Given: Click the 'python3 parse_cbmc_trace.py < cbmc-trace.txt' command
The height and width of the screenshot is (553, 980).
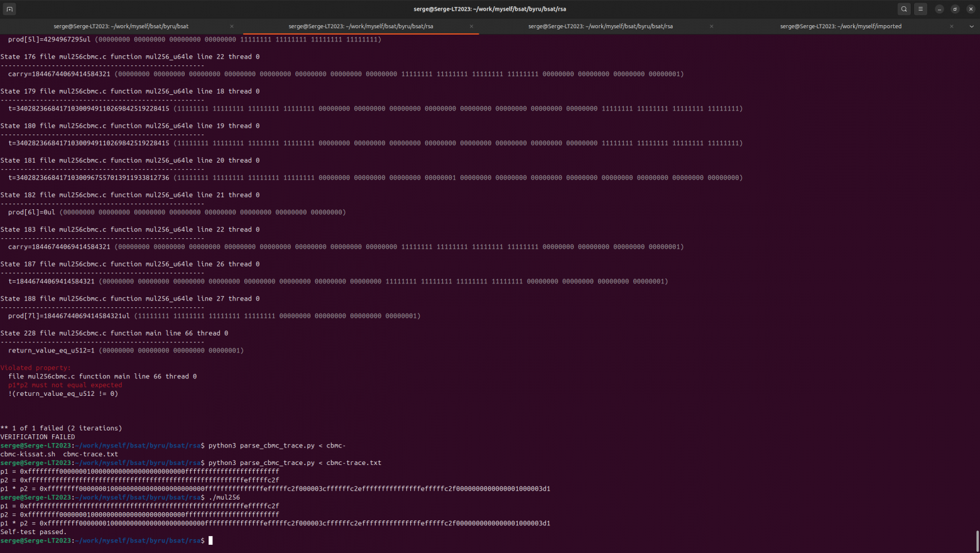Looking at the screenshot, I should click(x=295, y=463).
